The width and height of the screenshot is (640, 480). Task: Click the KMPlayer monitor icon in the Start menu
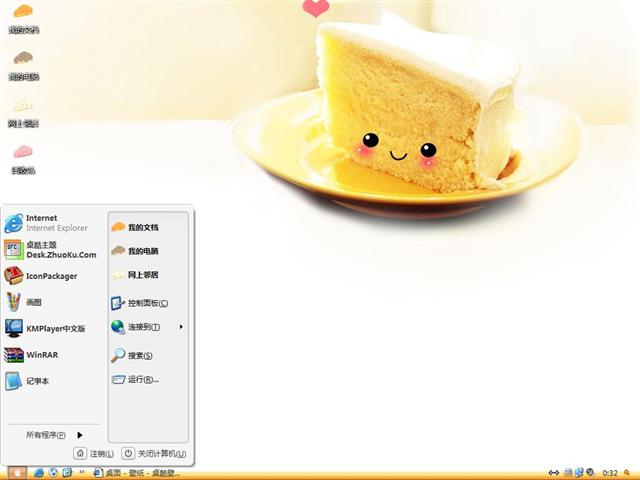13,329
